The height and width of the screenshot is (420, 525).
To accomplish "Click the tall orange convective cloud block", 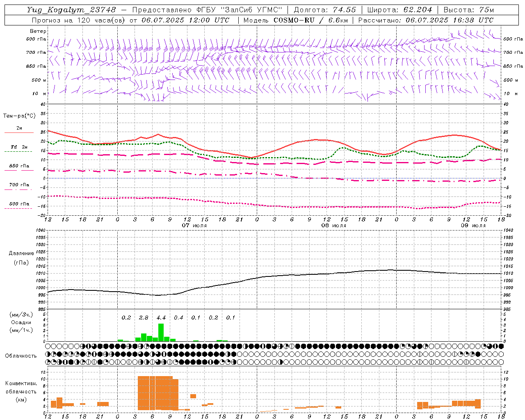I will [x=158, y=393].
